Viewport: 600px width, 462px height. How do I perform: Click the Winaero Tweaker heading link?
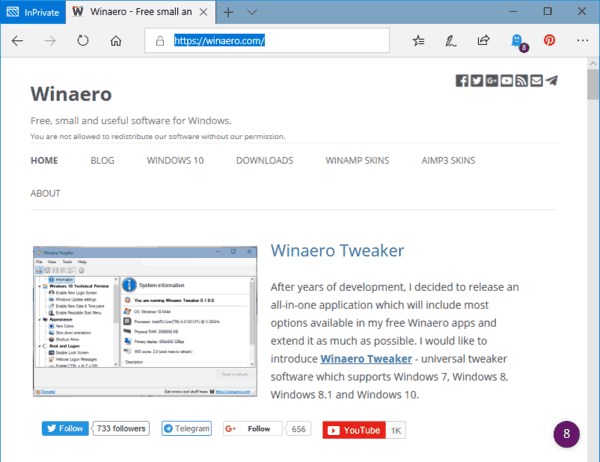pyautogui.click(x=337, y=251)
